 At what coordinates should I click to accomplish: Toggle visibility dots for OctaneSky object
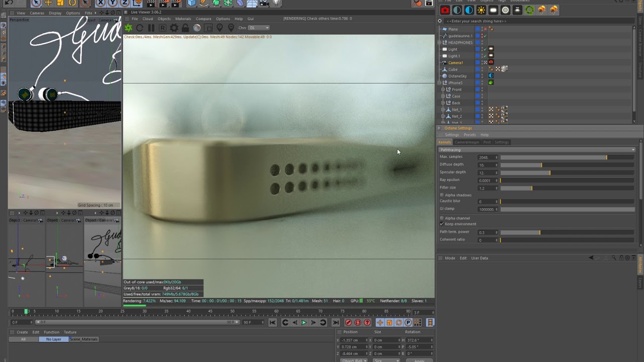pyautogui.click(x=482, y=76)
